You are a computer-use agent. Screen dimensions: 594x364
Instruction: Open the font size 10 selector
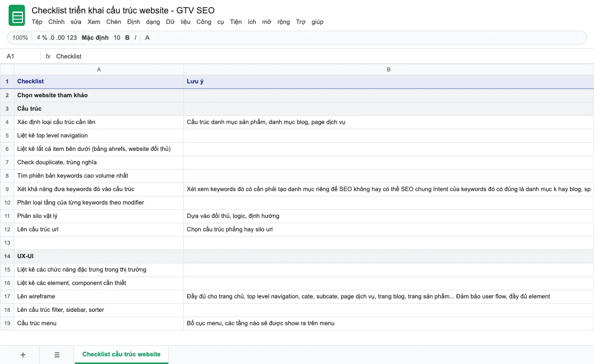coord(117,37)
